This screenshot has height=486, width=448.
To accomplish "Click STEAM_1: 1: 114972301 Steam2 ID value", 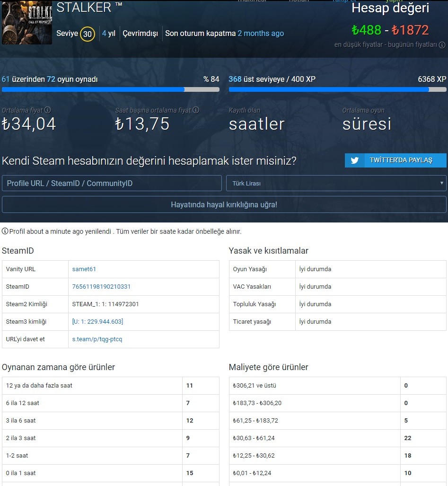I will tap(105, 304).
